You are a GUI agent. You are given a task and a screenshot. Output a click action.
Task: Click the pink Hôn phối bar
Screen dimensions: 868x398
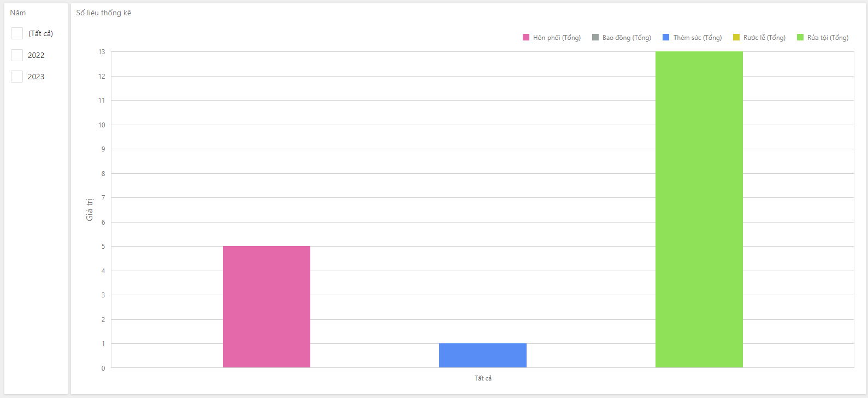pos(267,307)
